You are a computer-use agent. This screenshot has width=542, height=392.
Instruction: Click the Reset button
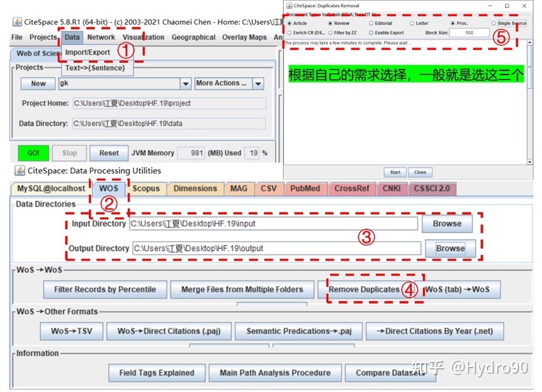pyautogui.click(x=109, y=153)
